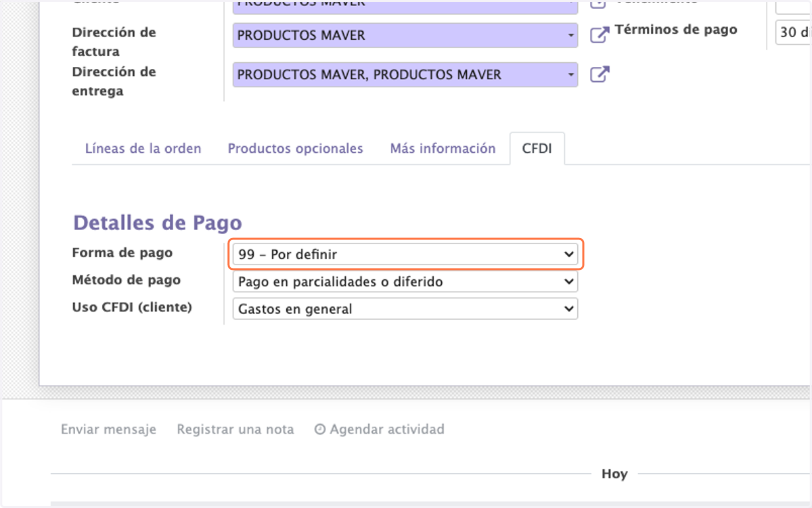Click Agendar actividad
812x508 pixels.
point(380,430)
